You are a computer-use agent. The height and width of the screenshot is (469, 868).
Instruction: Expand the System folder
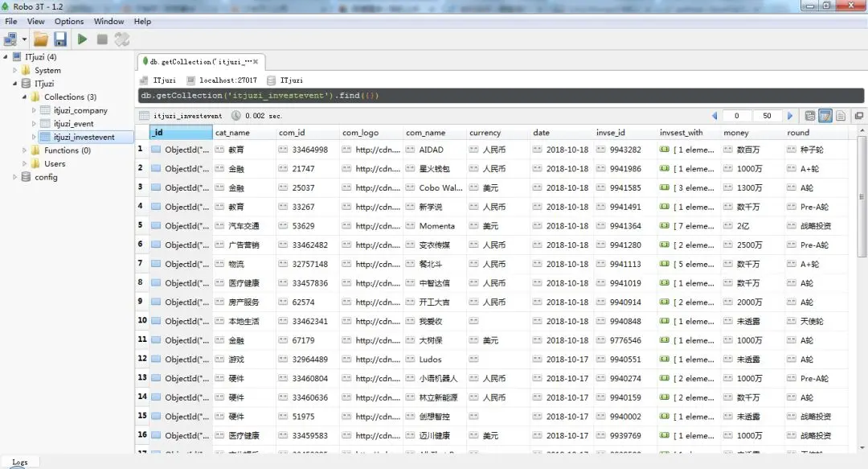[15, 71]
